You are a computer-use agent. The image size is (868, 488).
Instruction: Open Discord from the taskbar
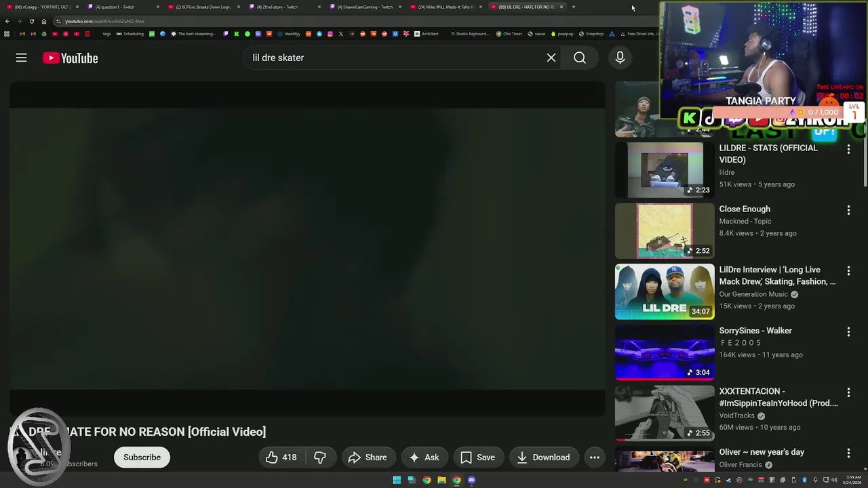pos(471,481)
